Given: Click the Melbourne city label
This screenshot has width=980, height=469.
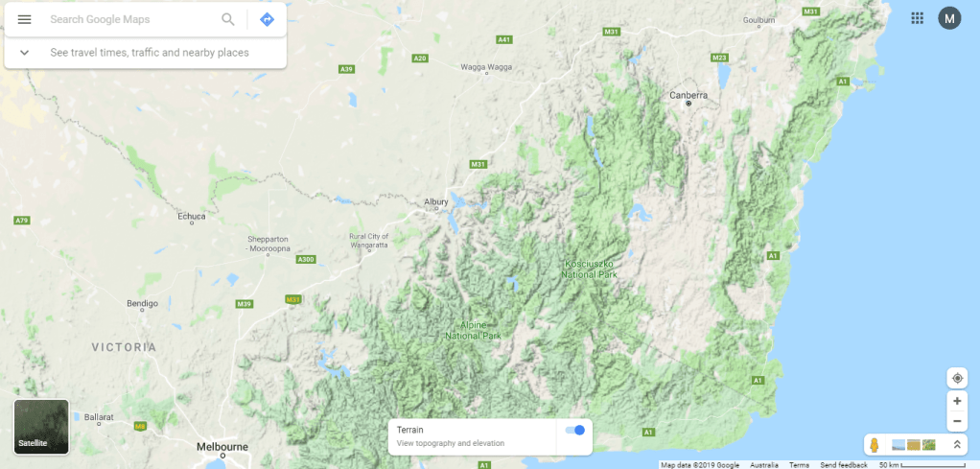Looking at the screenshot, I should pos(222,447).
